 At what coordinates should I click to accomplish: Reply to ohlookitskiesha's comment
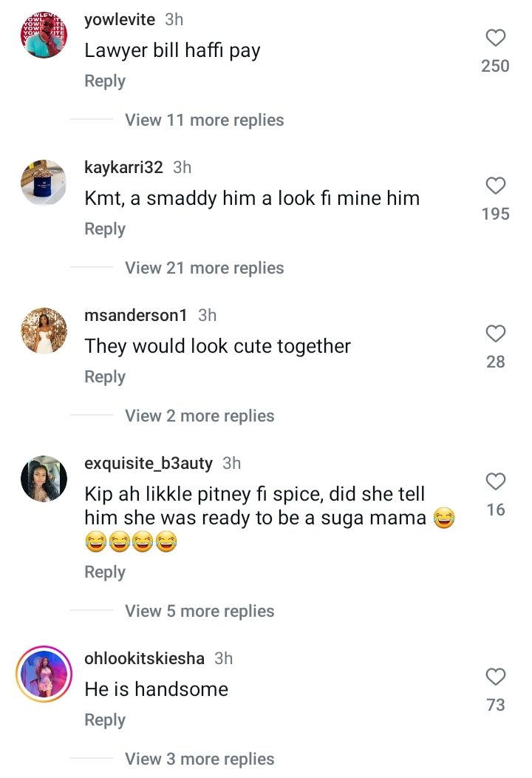(105, 720)
